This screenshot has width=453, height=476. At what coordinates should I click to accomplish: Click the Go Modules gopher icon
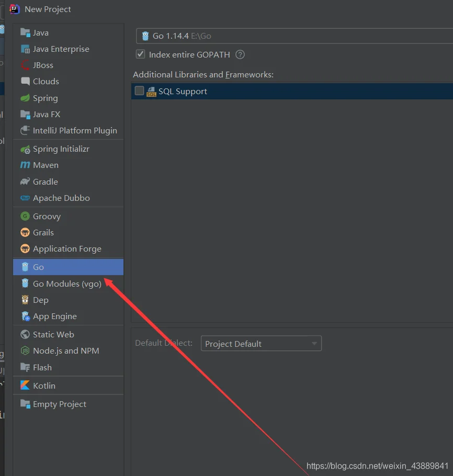pos(25,284)
